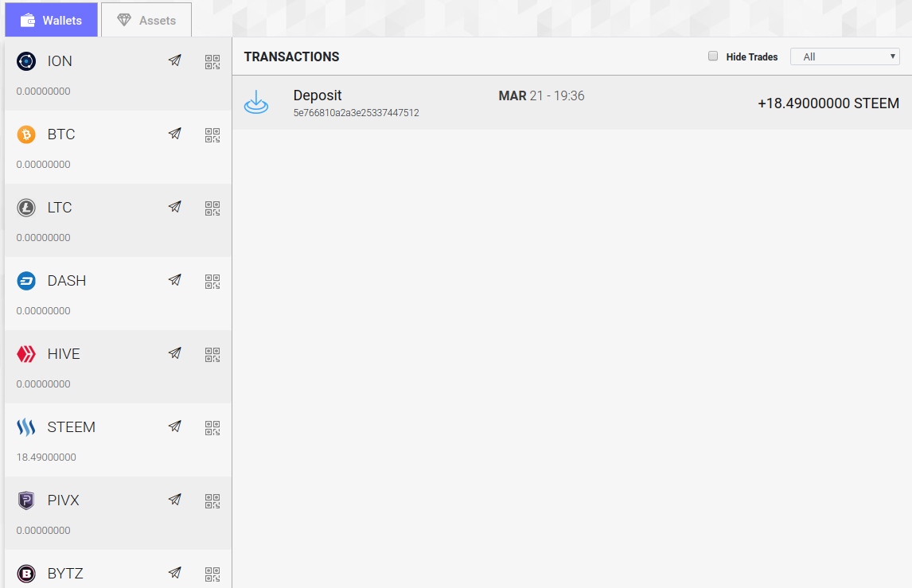This screenshot has width=912, height=588.
Task: Click the Bitcoin orange logo
Action: pyautogui.click(x=26, y=134)
